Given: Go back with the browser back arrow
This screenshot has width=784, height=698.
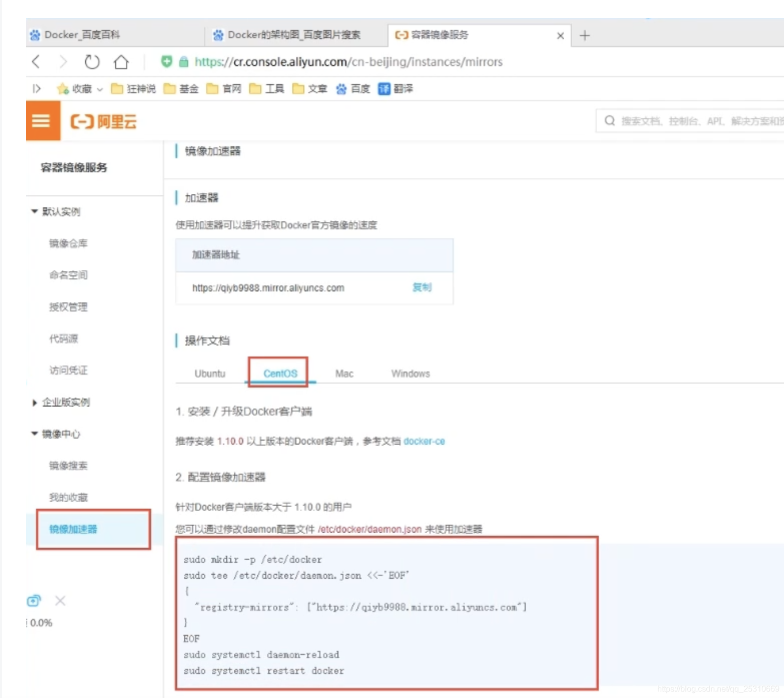Looking at the screenshot, I should tap(36, 62).
